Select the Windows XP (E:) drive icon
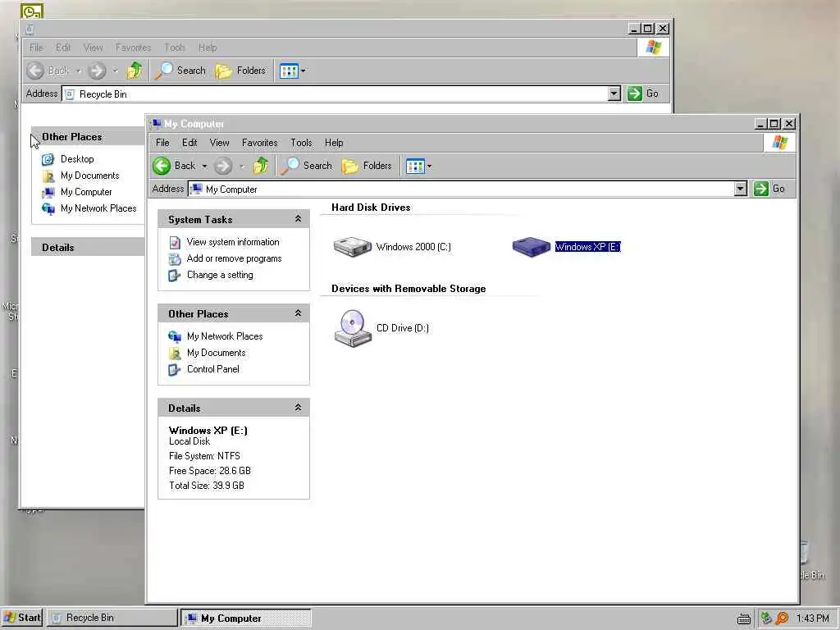 531,246
